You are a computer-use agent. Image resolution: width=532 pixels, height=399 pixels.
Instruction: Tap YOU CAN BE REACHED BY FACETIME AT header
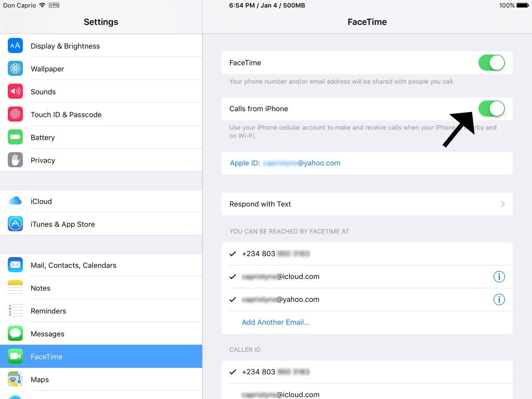tap(289, 231)
